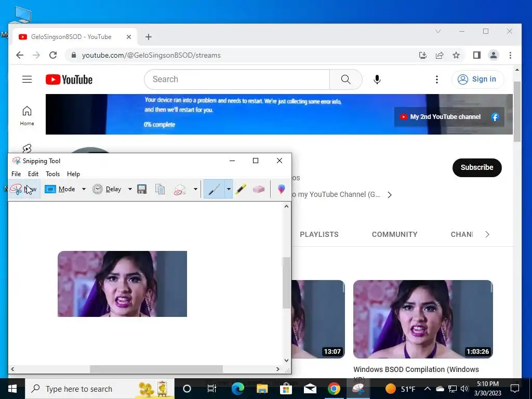
Task: Expand the Delay dropdown arrow
Action: tap(130, 189)
